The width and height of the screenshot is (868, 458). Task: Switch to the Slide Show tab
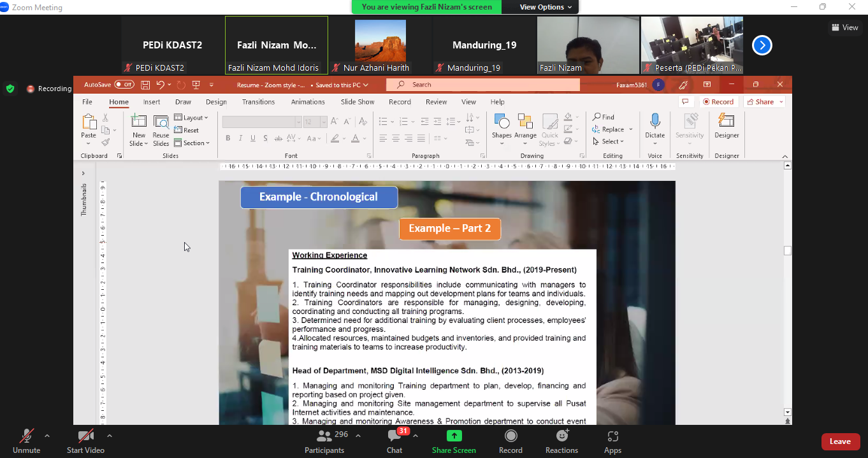[x=358, y=102]
